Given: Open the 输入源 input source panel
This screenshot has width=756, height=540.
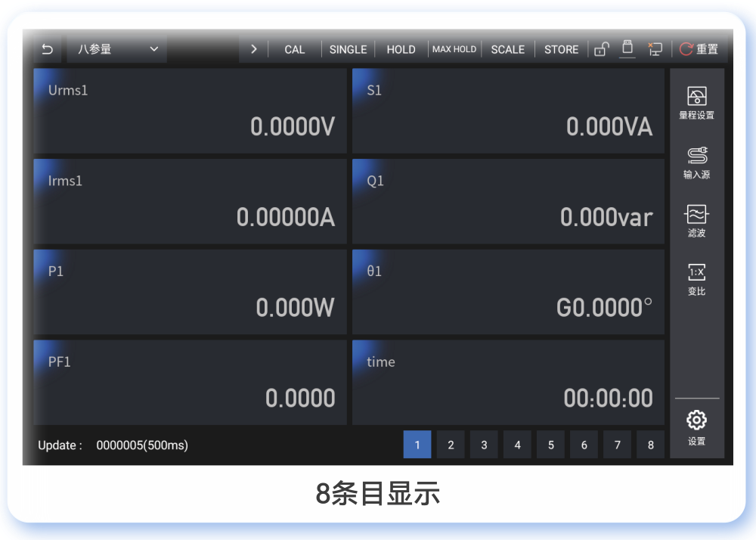Looking at the screenshot, I should pyautogui.click(x=696, y=162).
